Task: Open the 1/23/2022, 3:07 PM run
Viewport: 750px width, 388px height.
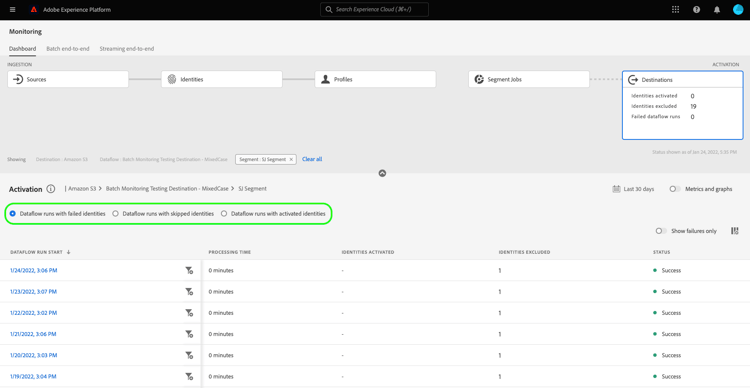Action: pyautogui.click(x=33, y=292)
